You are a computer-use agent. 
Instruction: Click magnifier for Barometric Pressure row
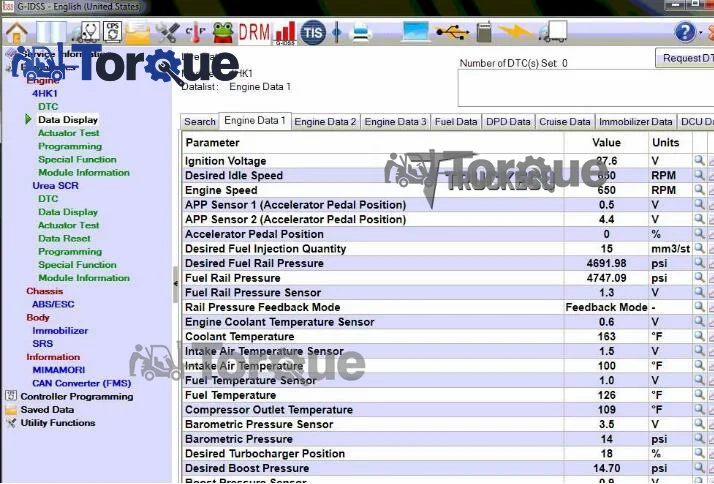click(699, 438)
